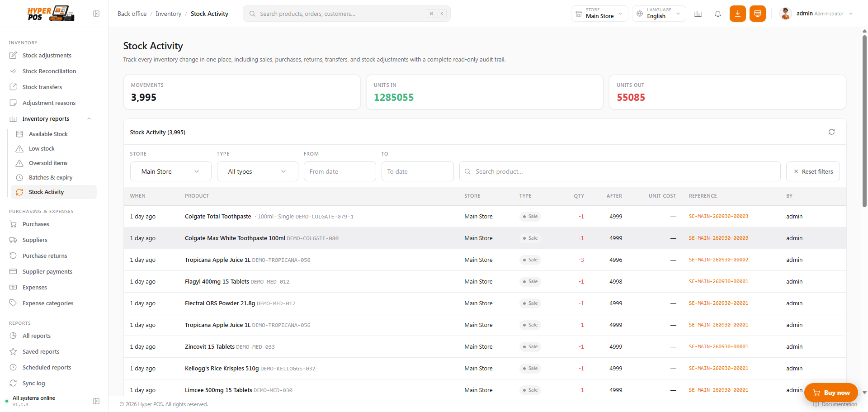Click the Search product field

[x=620, y=171]
